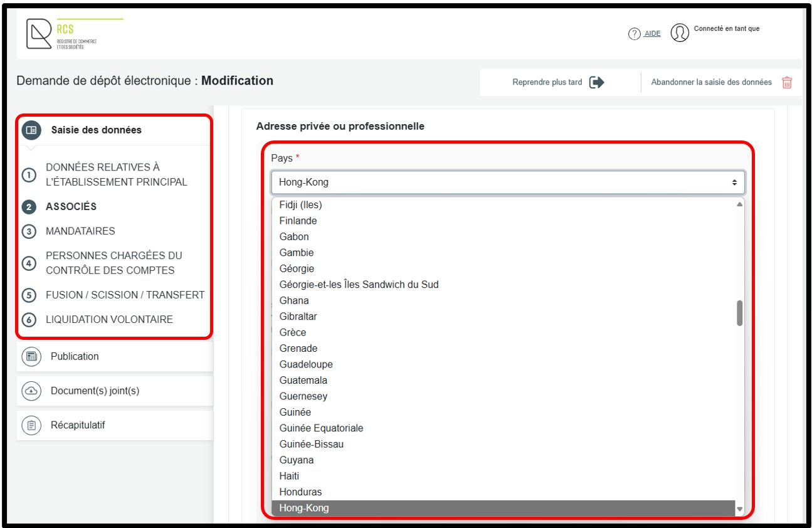The width and height of the screenshot is (812, 528).
Task: Click the Saisie des données section icon
Action: (x=31, y=130)
